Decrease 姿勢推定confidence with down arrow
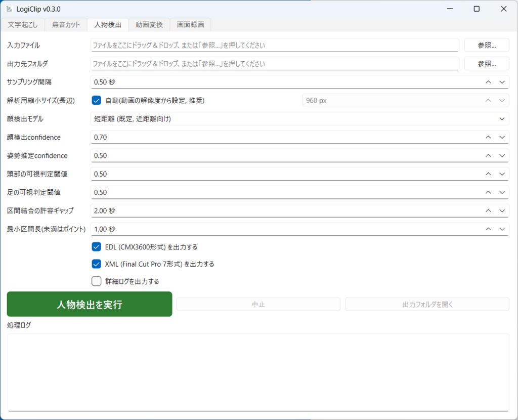This screenshot has width=518, height=420. [x=502, y=156]
